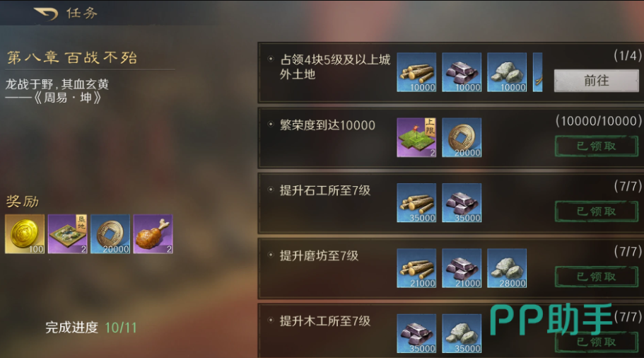
Task: Tap the iron 35000 icon in 木工所 quest
Action: (x=416, y=333)
